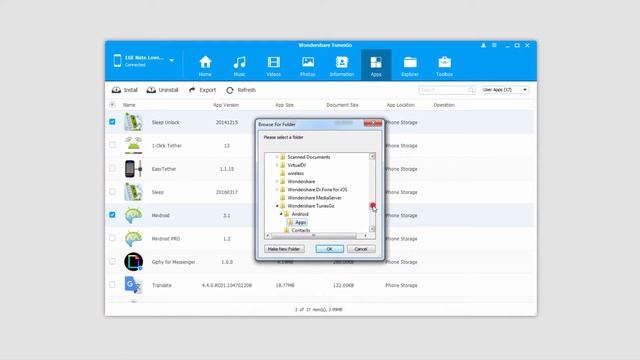Expand the Scanned Documents folder node

point(277,157)
